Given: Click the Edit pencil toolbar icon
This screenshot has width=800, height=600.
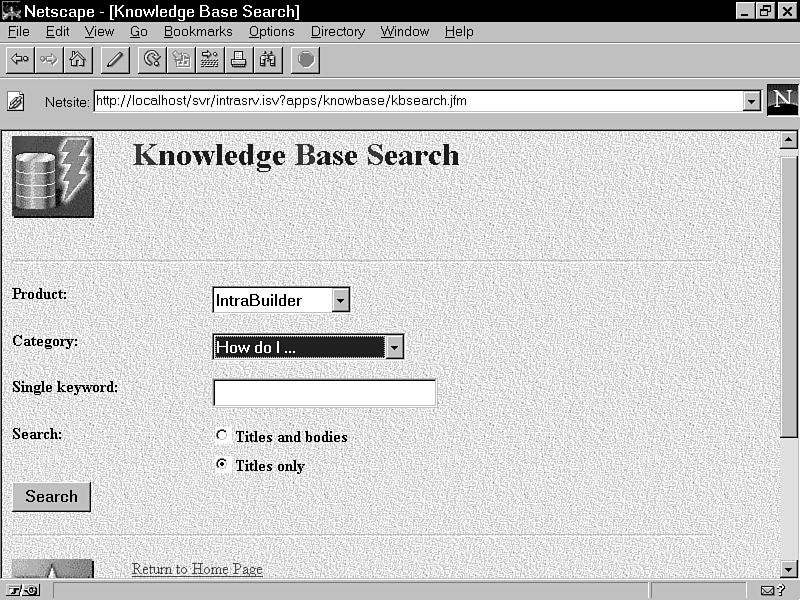Looking at the screenshot, I should tap(114, 60).
